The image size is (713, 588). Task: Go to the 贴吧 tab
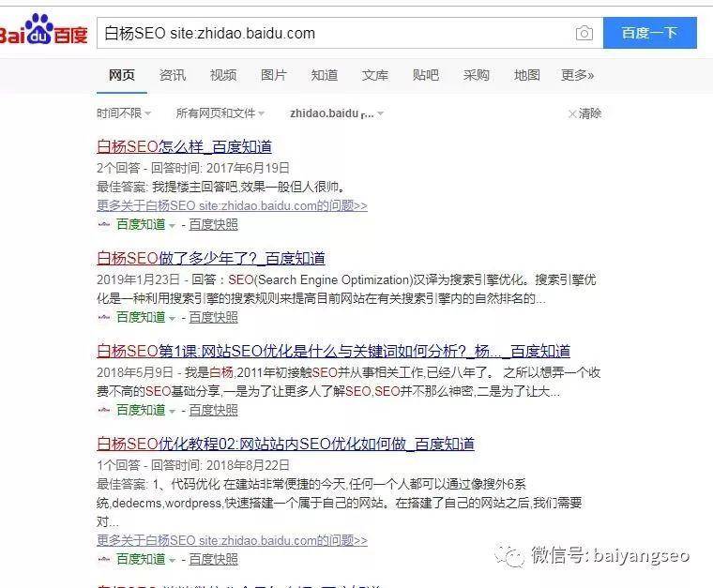point(426,75)
